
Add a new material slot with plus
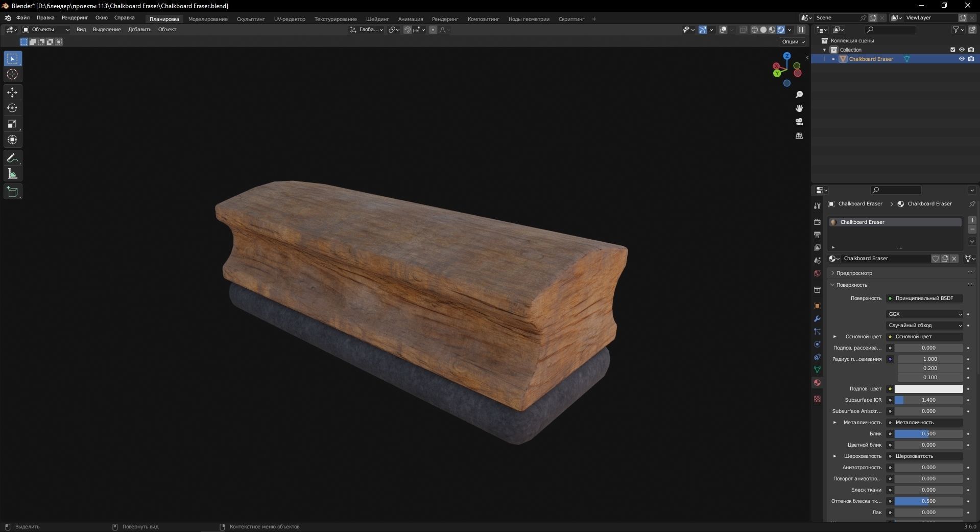click(x=972, y=220)
